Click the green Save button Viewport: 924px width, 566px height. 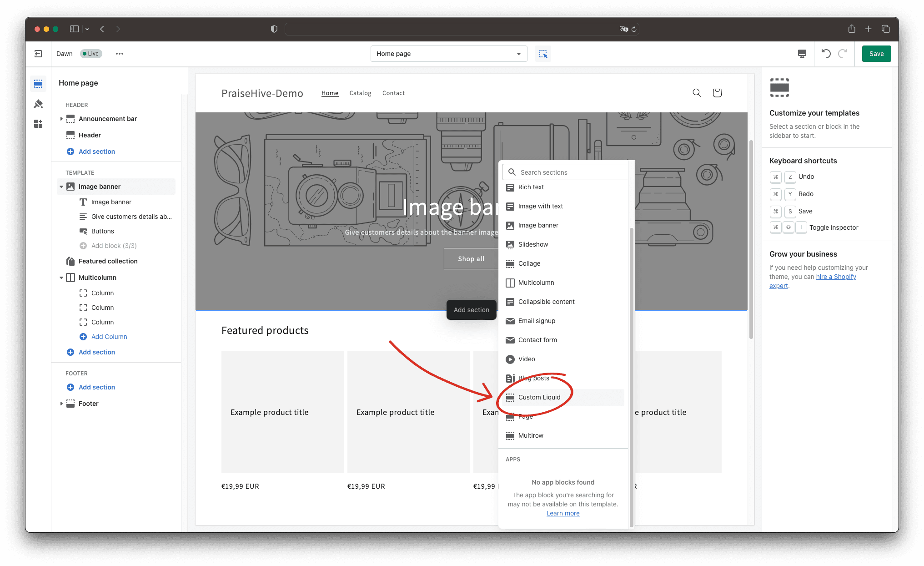tap(876, 54)
